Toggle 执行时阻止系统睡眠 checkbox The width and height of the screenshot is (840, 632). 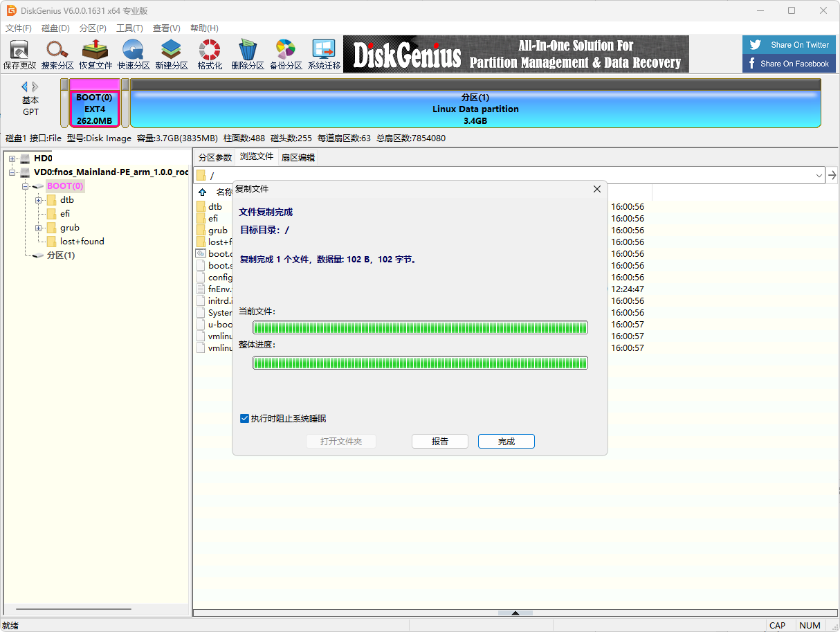point(244,419)
